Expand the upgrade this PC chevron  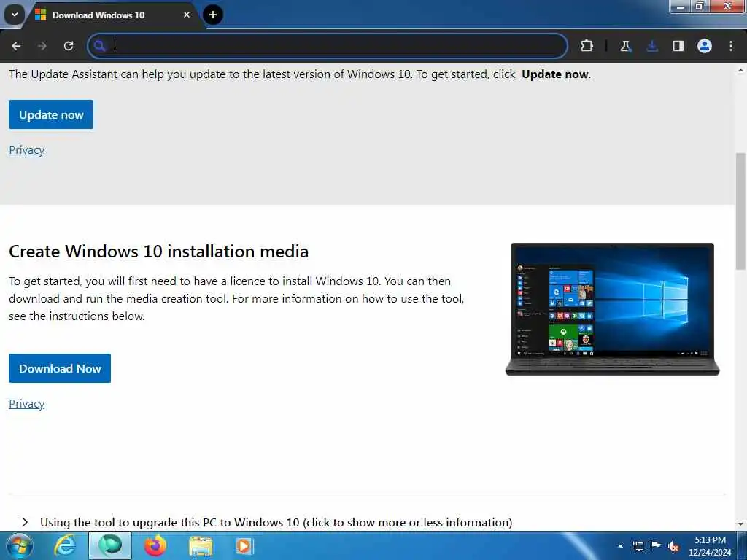[25, 522]
